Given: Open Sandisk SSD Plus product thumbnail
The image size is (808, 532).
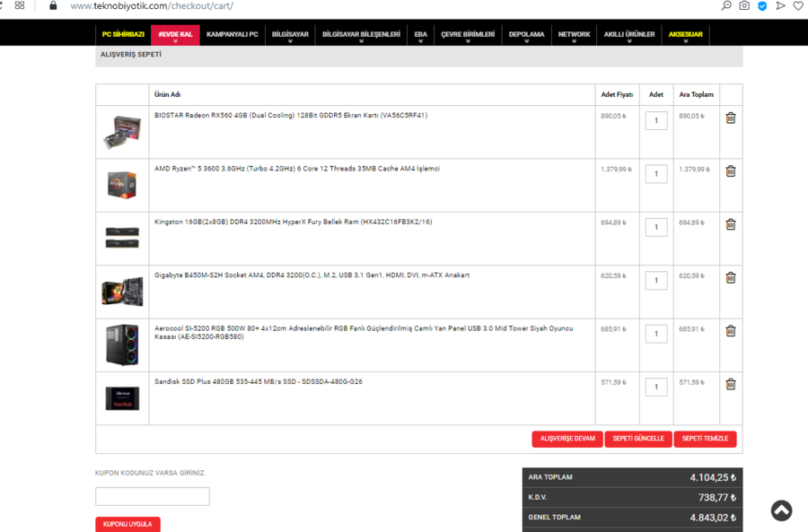Looking at the screenshot, I should (122, 398).
